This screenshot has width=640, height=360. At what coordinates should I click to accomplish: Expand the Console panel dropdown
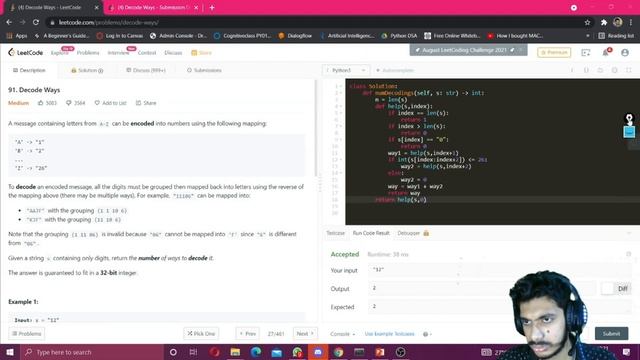click(x=342, y=334)
